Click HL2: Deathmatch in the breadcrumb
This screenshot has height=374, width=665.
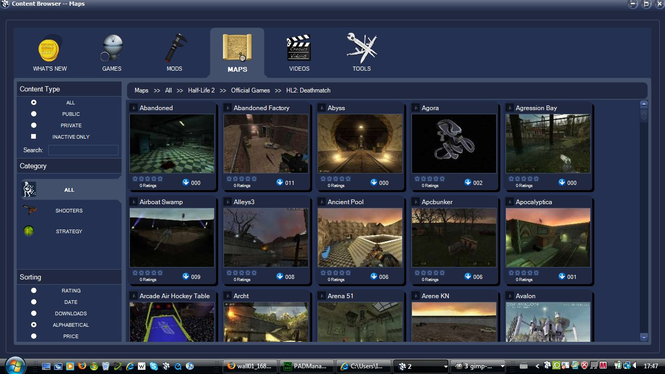(x=308, y=90)
